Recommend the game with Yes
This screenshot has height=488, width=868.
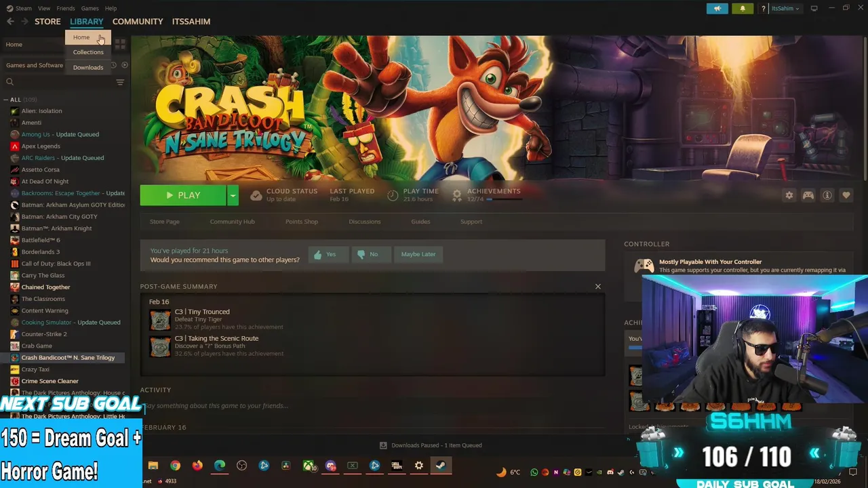[x=327, y=254]
